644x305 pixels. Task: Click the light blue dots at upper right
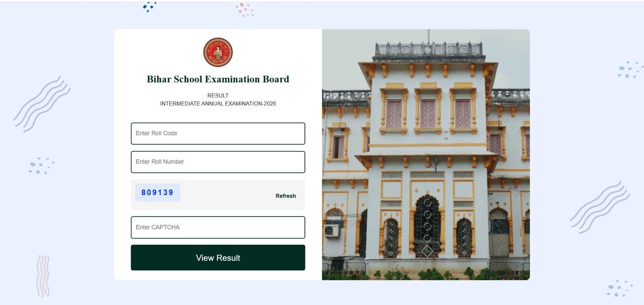[630, 70]
